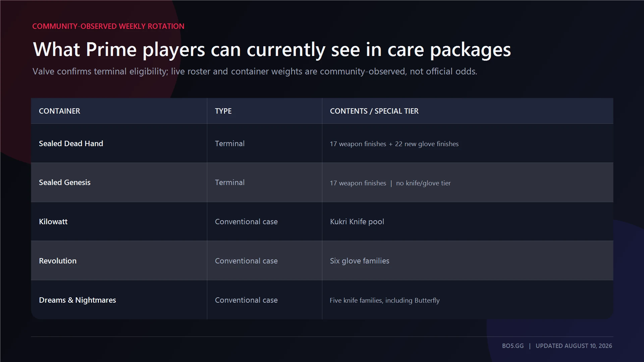
Task: Click 'Conventional case' in the Kilowatt row
Action: click(x=246, y=222)
